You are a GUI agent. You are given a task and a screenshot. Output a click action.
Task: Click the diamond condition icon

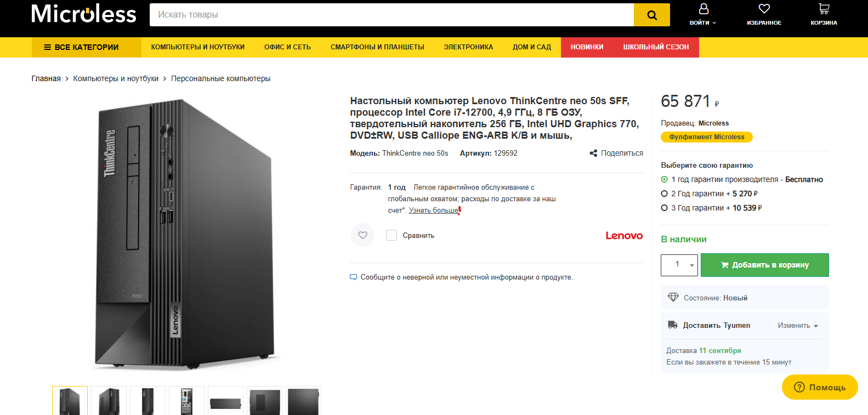click(x=673, y=297)
